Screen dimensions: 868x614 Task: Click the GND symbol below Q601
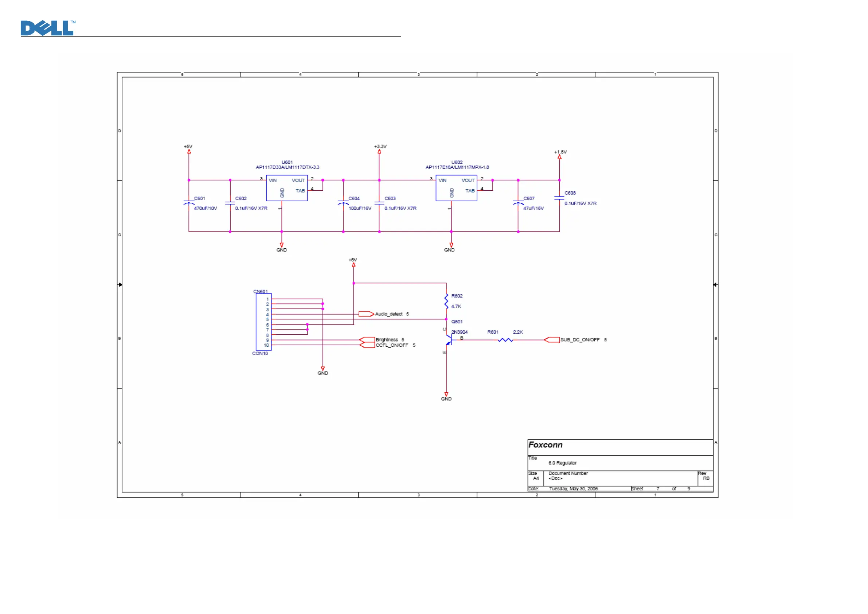446,395
